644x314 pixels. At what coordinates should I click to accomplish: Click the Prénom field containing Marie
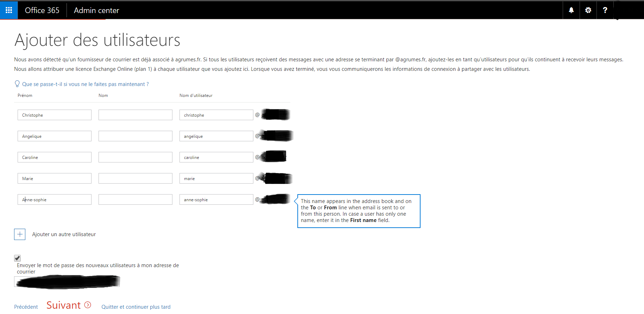point(55,178)
